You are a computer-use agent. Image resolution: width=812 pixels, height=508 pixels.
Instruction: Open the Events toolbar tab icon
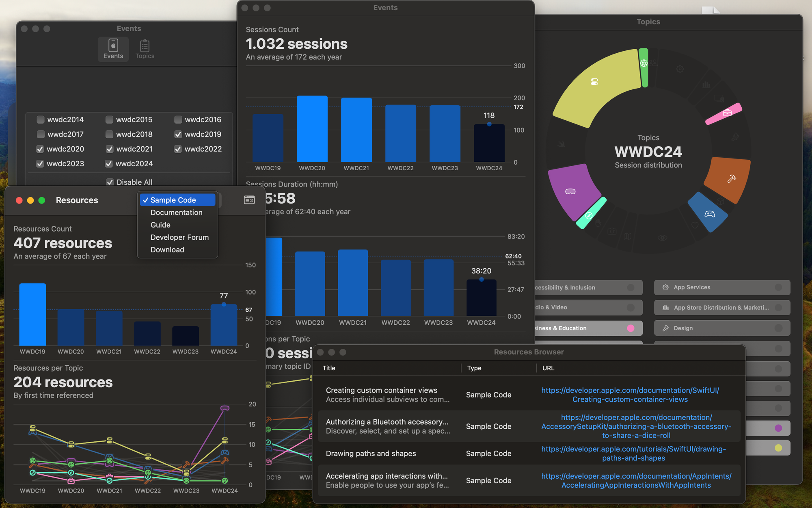(113, 49)
